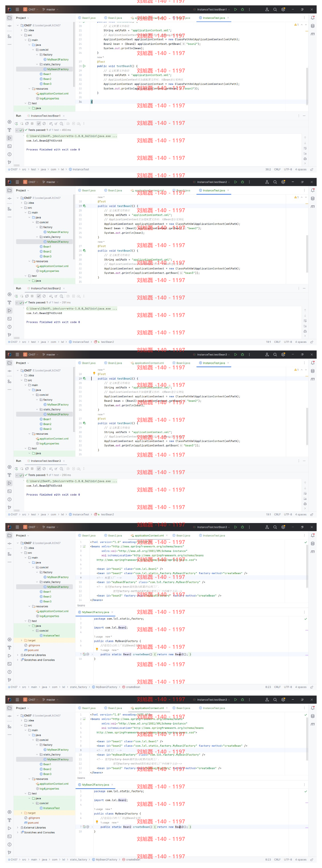Image resolution: width=322 pixels, height=868 pixels.
Task: Open Maven 'm' tool icon in testBean1 window
Action: click(313, 34)
